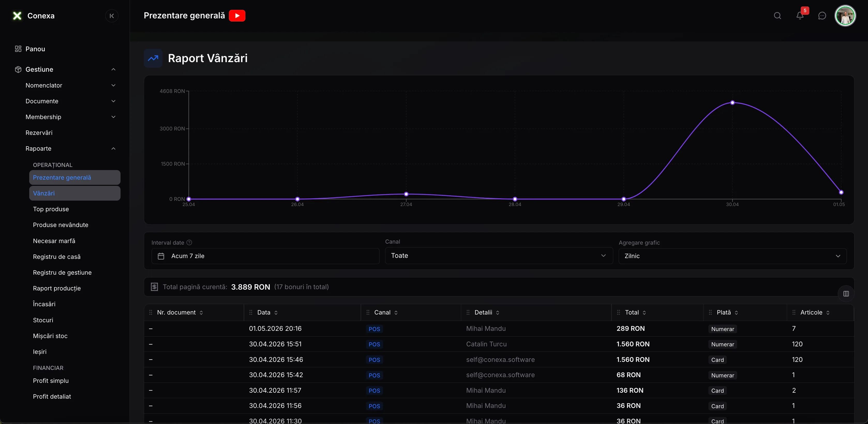Sort table by Articole column arrows
Screen dimensions: 868x424
tap(828, 313)
